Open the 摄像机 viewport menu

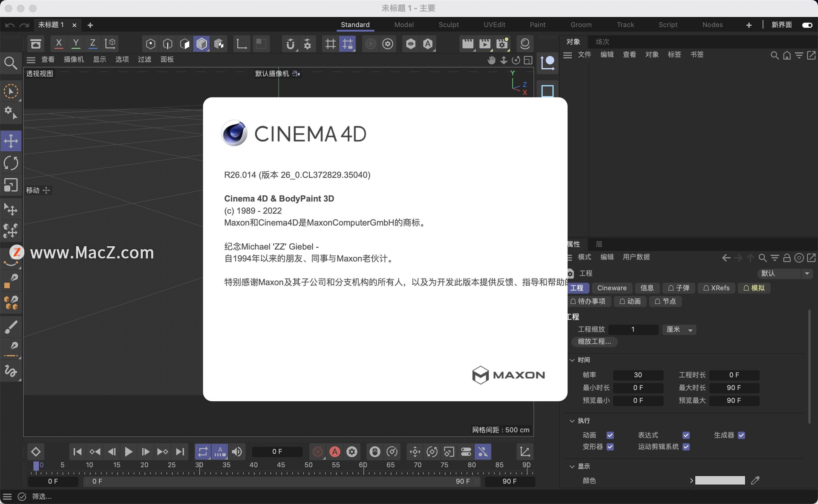pos(74,60)
